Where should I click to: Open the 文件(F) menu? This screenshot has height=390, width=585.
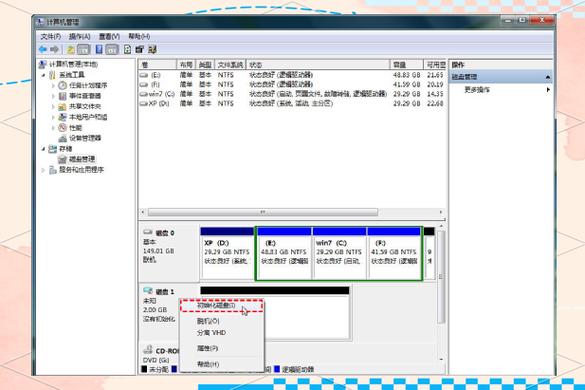tap(50, 36)
